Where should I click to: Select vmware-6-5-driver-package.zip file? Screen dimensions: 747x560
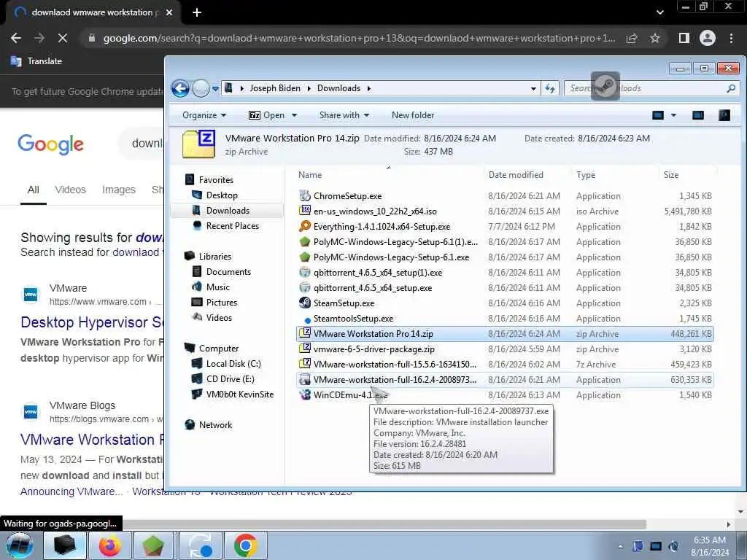click(374, 349)
